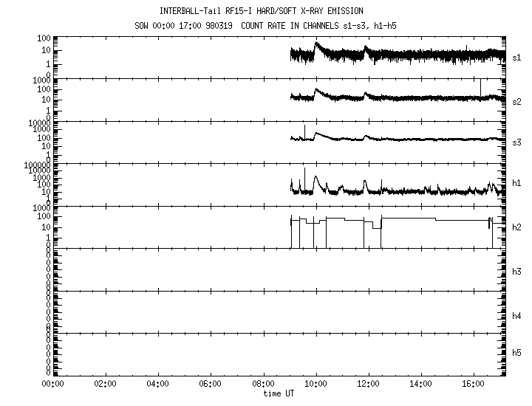Click the 'time UT' axis title

coord(279,393)
